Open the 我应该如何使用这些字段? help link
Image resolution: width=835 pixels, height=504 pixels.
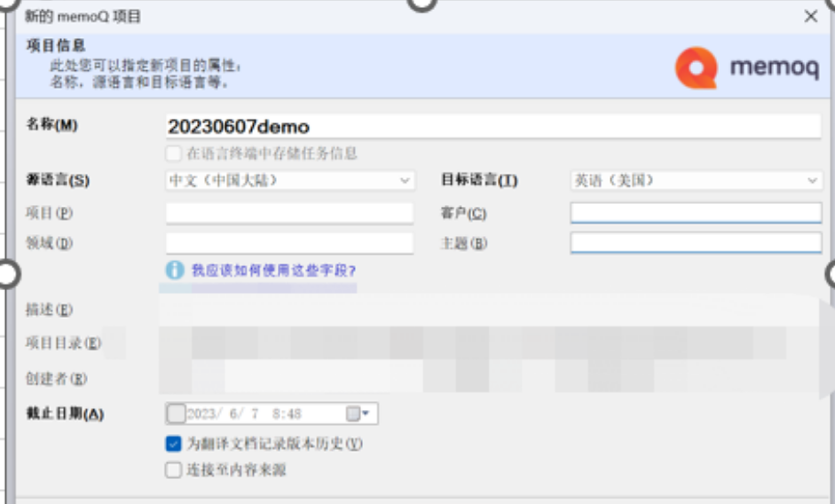pyautogui.click(x=273, y=271)
